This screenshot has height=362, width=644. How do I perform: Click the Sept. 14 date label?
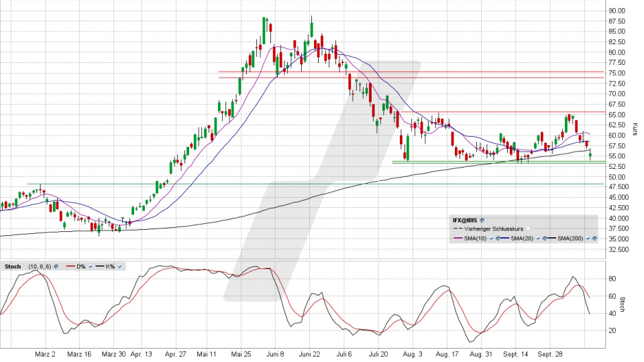click(516, 354)
